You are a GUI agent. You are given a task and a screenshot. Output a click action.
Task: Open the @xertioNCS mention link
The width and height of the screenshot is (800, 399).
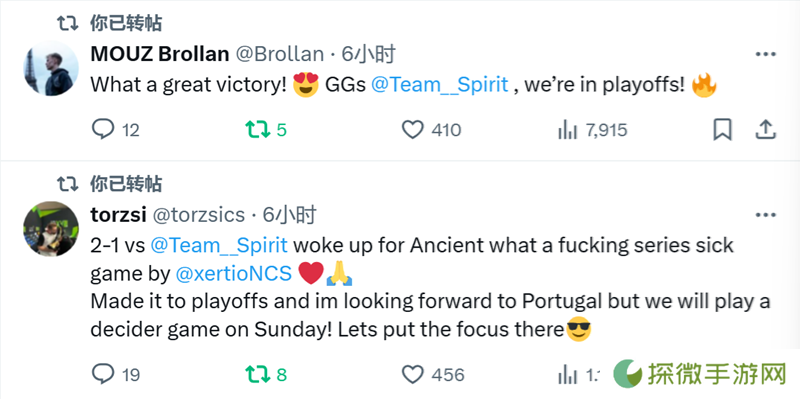pyautogui.click(x=234, y=274)
